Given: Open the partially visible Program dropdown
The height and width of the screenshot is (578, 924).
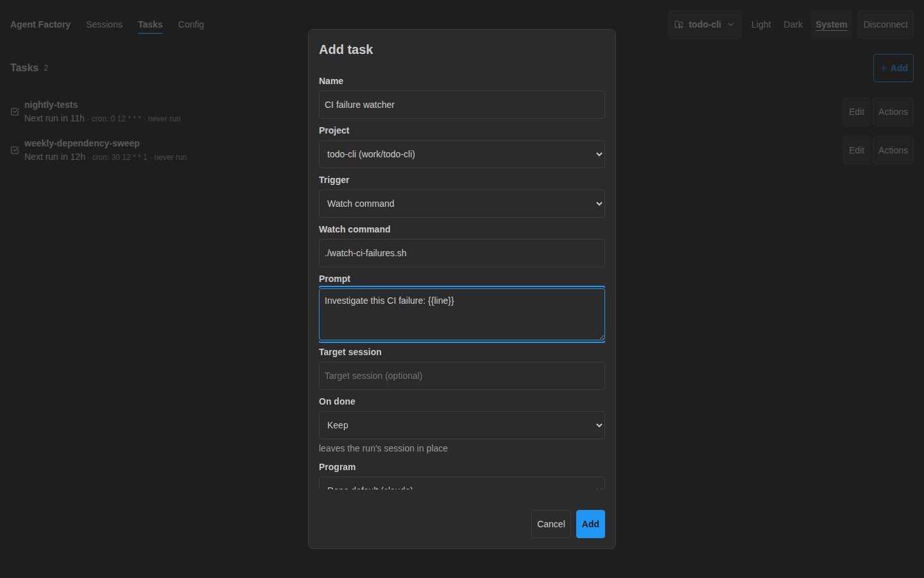Looking at the screenshot, I should click(x=462, y=484).
